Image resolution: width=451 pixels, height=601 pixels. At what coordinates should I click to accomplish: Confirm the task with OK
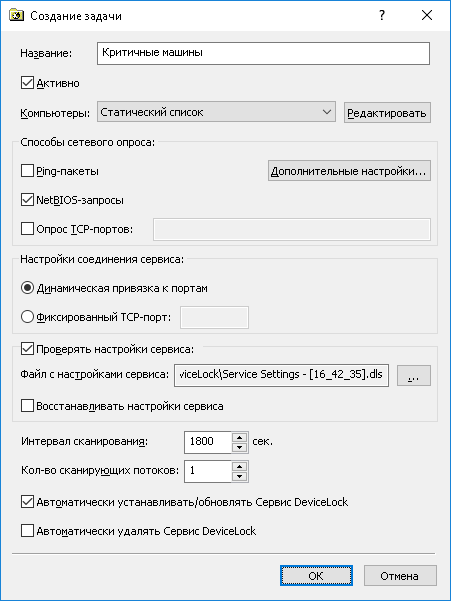(x=316, y=576)
